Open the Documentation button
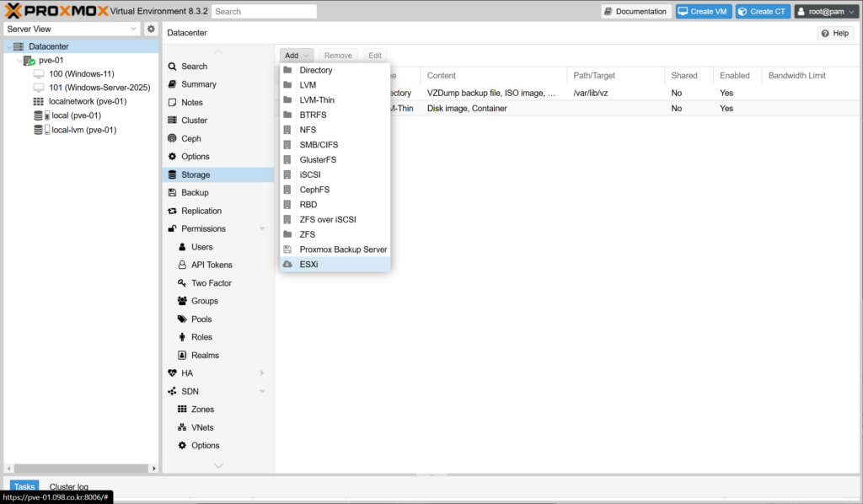The width and height of the screenshot is (863, 504). [x=635, y=12]
